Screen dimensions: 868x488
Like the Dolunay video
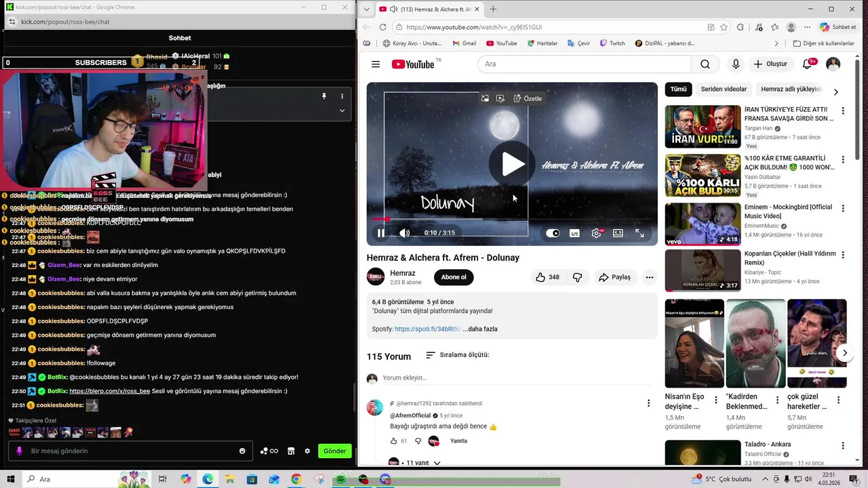click(x=548, y=277)
